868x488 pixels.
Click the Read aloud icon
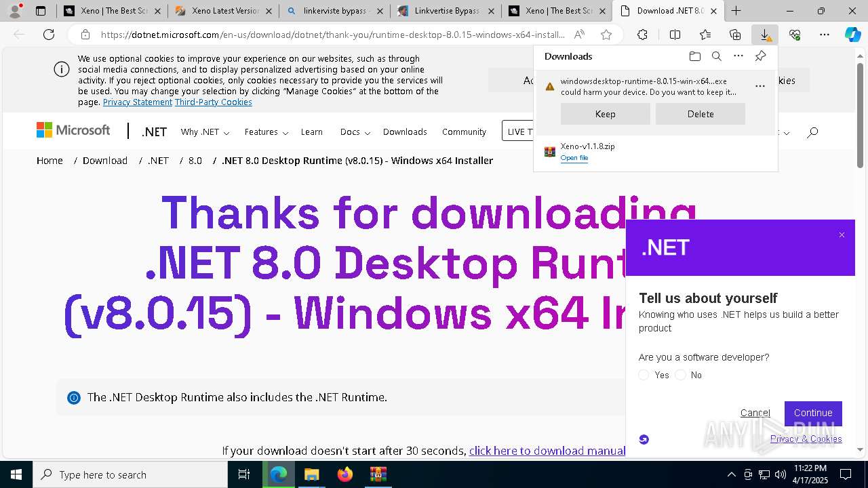[x=579, y=35]
